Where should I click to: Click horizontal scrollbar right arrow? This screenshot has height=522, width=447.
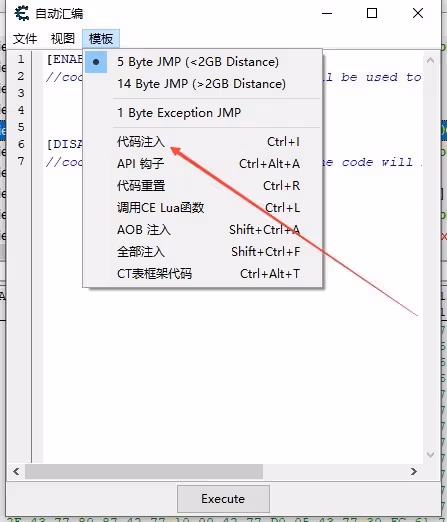pos(414,471)
